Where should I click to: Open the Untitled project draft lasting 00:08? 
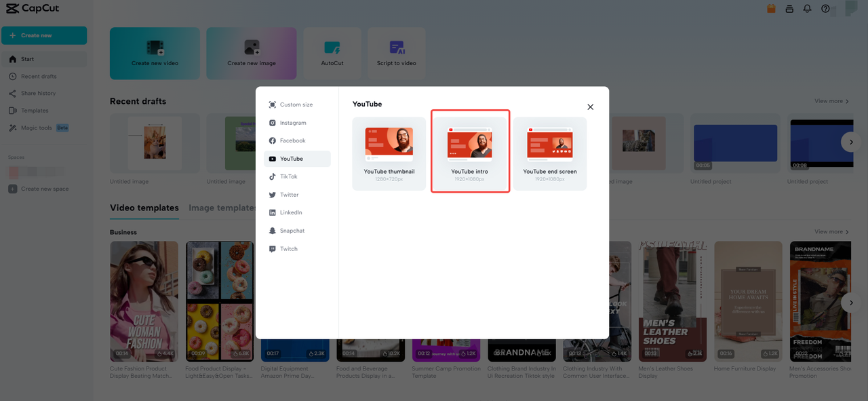coord(821,144)
